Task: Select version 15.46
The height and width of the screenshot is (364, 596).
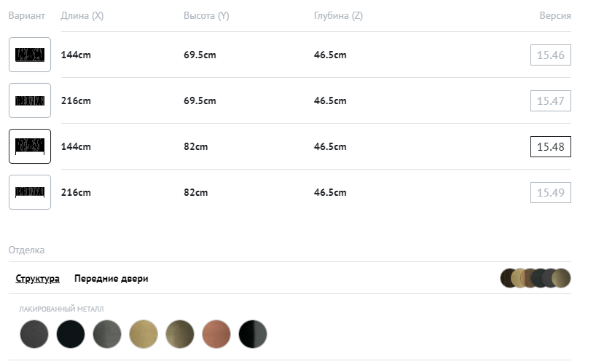Action: click(x=550, y=55)
